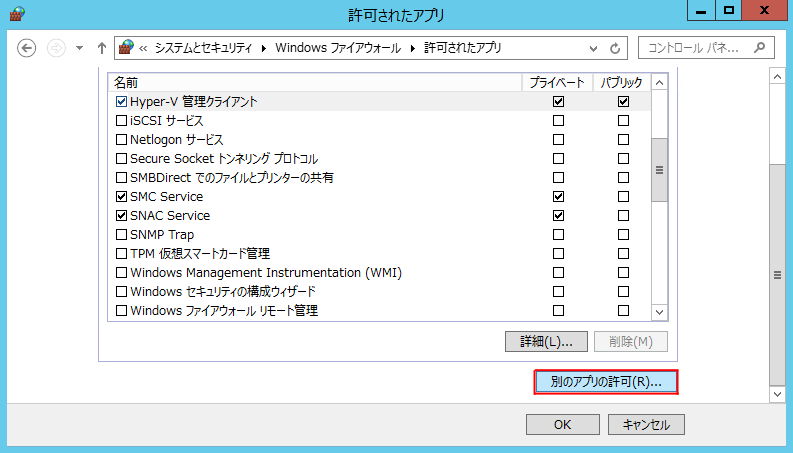Click the 削除(M) remove button
Image resolution: width=793 pixels, height=453 pixels.
[631, 341]
